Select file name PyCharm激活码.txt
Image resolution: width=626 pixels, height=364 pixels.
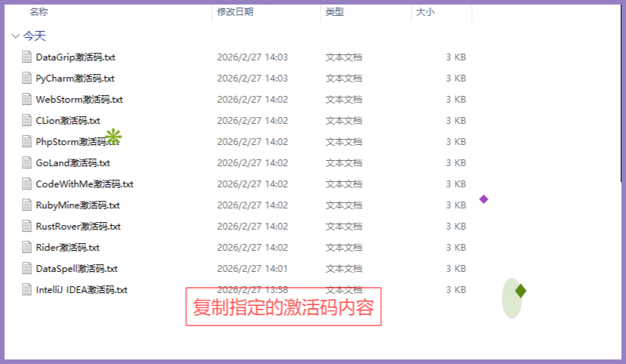(75, 79)
